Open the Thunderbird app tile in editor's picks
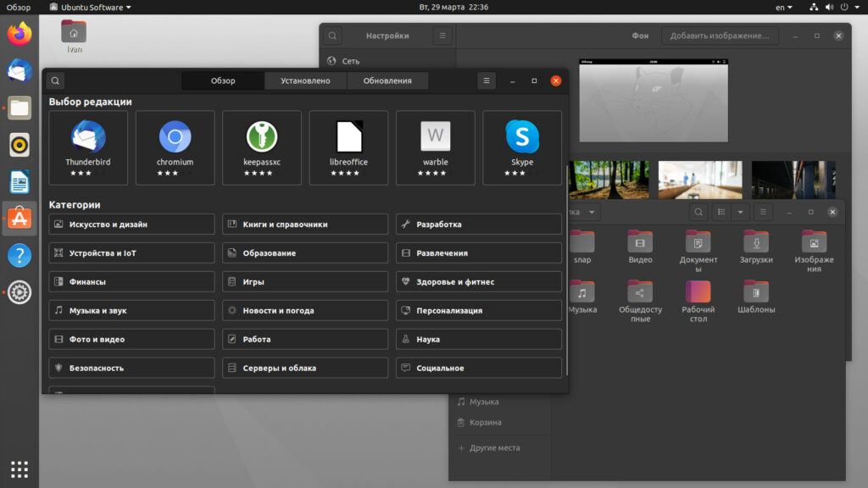The width and height of the screenshot is (868, 488). point(88,147)
